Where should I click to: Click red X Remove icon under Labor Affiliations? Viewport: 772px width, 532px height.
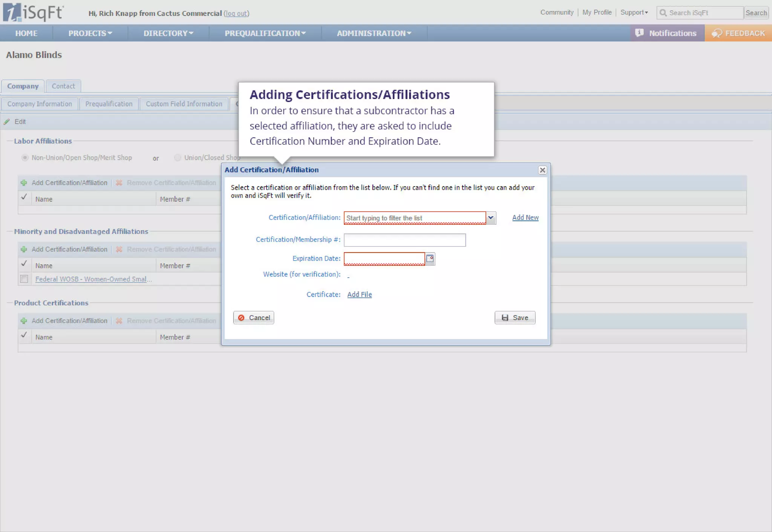pos(119,183)
